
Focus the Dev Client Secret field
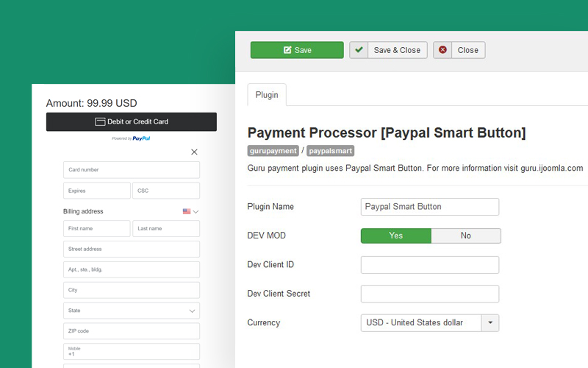coord(429,294)
